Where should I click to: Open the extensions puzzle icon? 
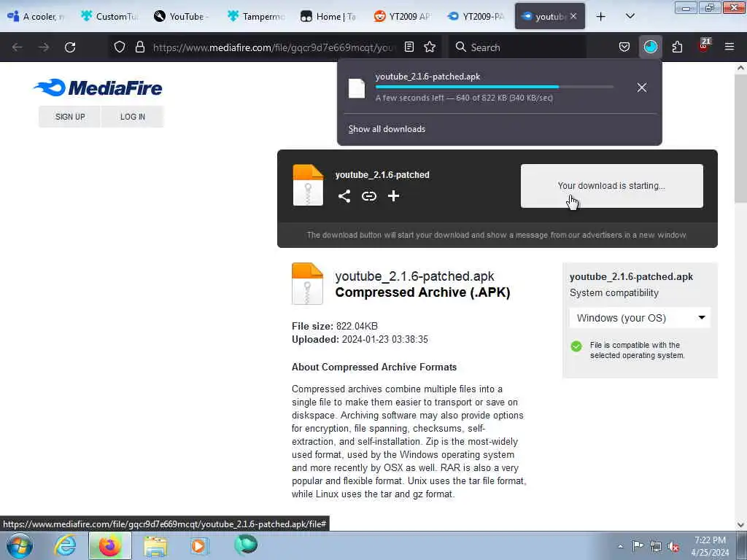click(677, 47)
